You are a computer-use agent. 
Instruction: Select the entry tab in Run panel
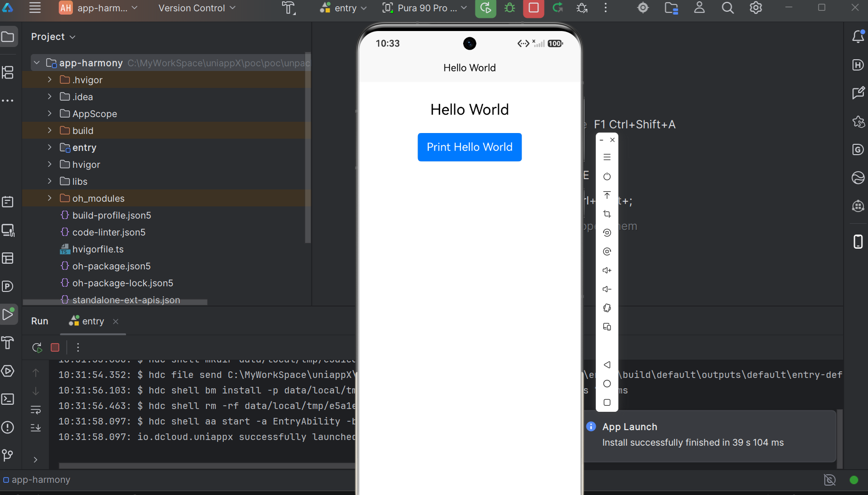tap(87, 321)
